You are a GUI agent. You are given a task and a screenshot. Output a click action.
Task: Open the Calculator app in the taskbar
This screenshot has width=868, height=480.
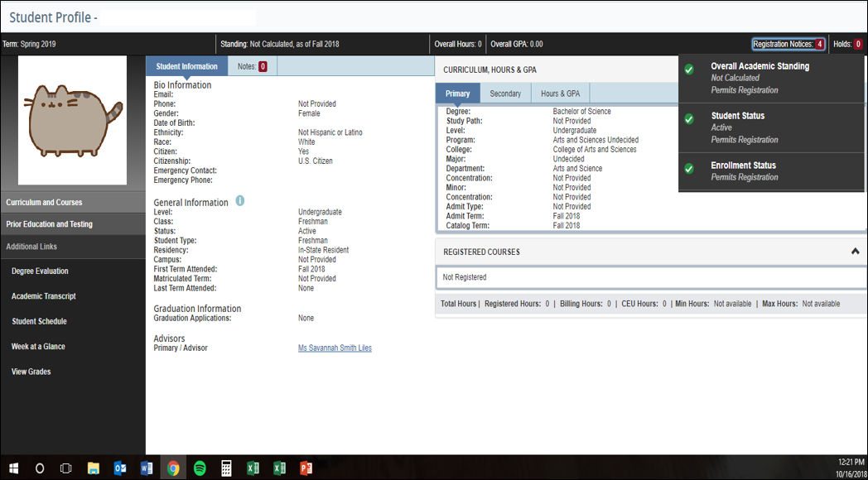click(x=226, y=468)
